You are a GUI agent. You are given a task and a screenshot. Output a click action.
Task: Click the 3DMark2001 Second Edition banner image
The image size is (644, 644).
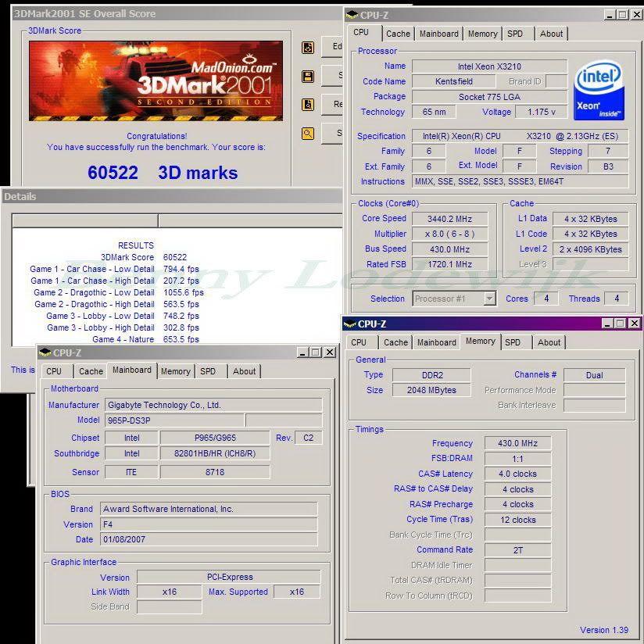coord(156,80)
